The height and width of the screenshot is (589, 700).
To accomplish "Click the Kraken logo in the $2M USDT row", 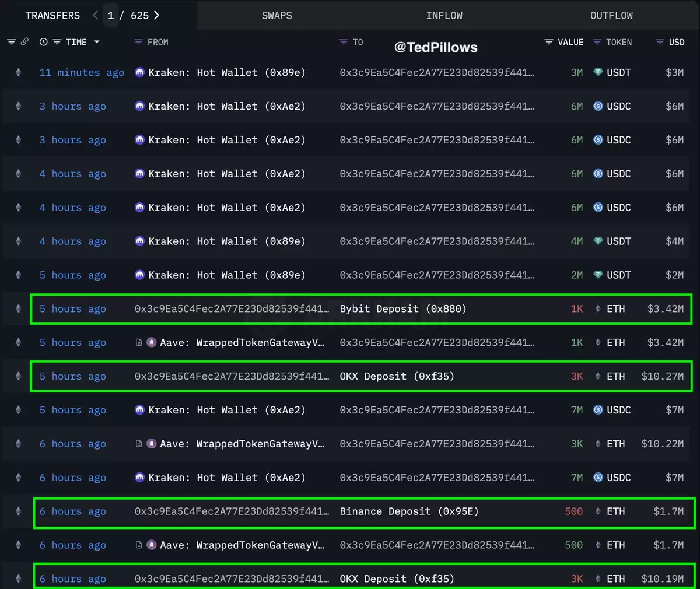I will point(139,275).
